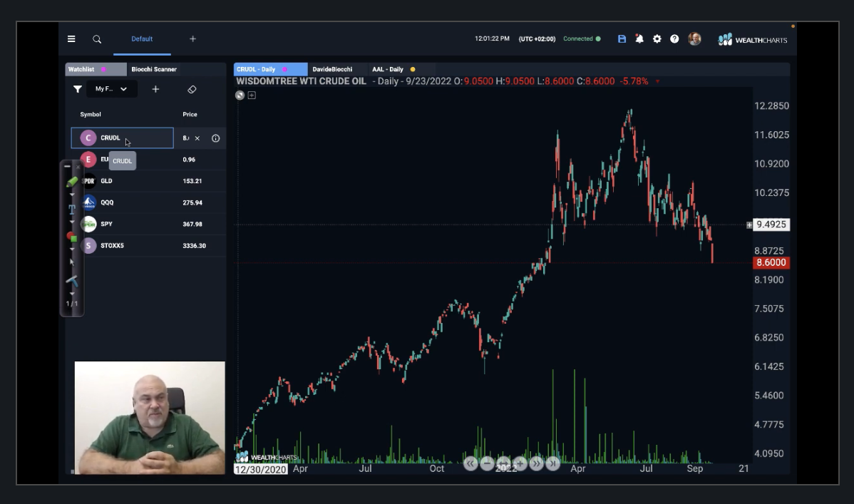
Task: Minimize the floating annotation toolbar
Action: click(67, 166)
